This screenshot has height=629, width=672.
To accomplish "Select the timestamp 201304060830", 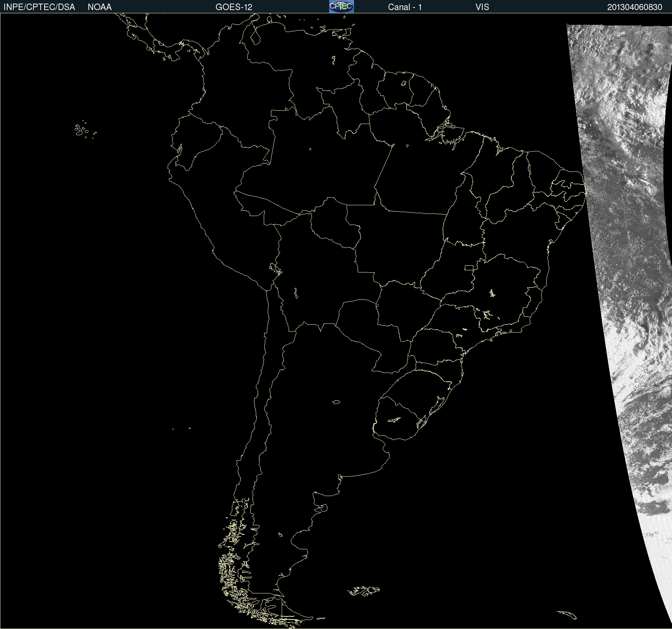I will [635, 7].
